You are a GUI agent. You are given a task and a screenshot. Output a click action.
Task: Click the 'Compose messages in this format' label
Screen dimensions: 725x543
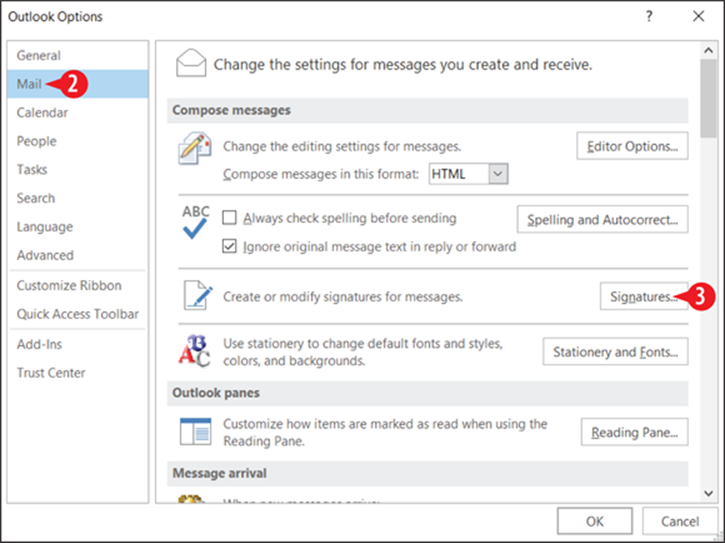tap(321, 174)
